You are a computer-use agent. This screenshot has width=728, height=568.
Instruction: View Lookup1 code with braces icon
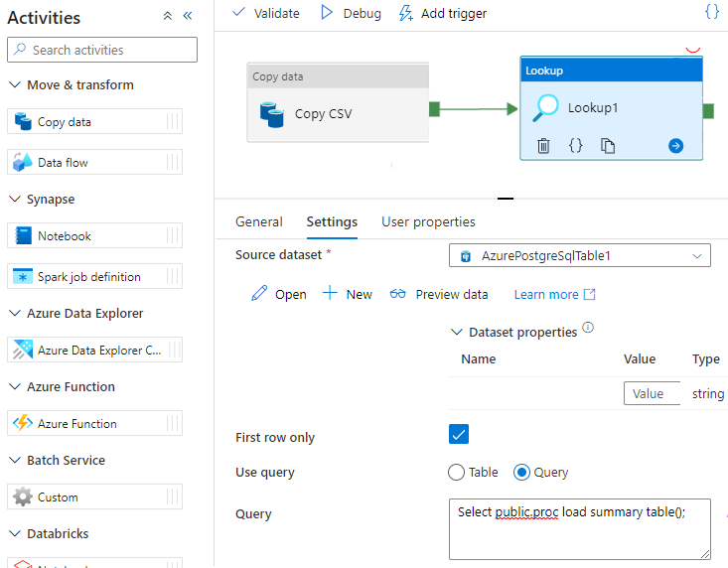point(576,146)
